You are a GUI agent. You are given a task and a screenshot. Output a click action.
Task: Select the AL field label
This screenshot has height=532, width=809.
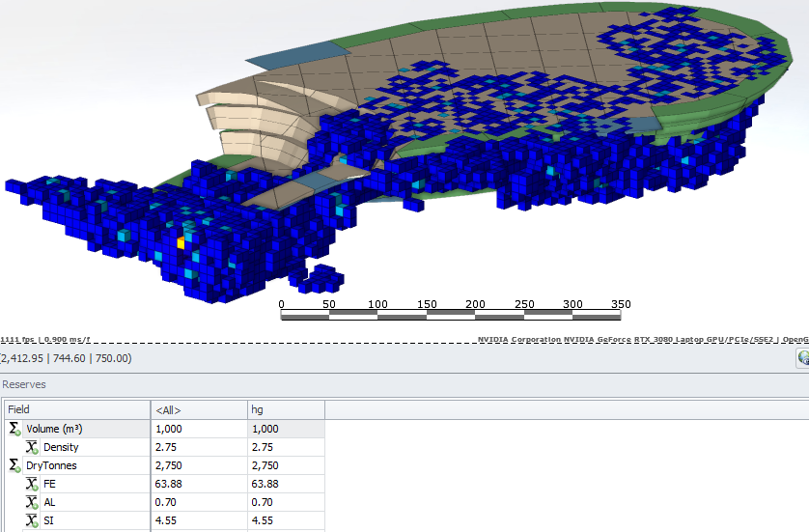pyautogui.click(x=49, y=502)
